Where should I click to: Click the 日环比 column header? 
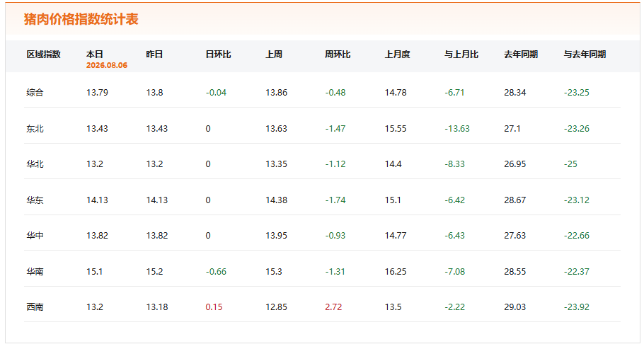pos(219,55)
